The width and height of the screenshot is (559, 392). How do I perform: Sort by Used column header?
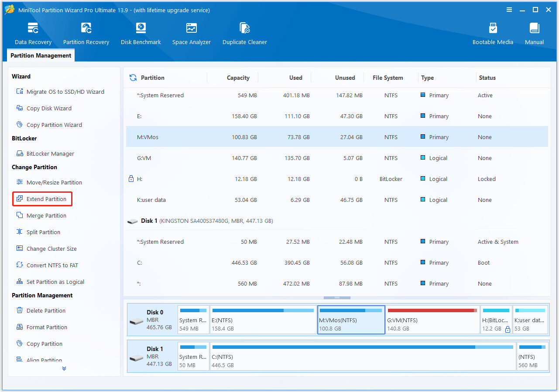coord(295,78)
